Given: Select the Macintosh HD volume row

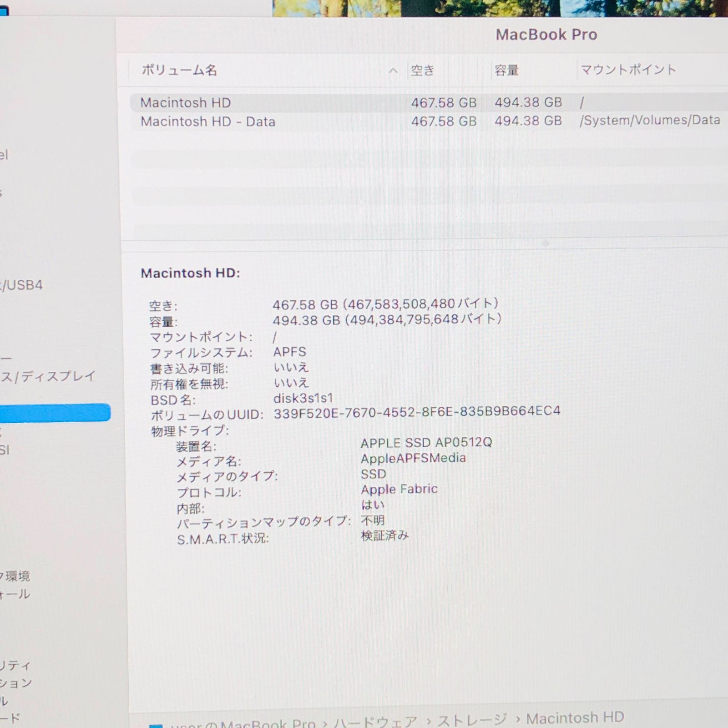Looking at the screenshot, I should click(x=429, y=103).
